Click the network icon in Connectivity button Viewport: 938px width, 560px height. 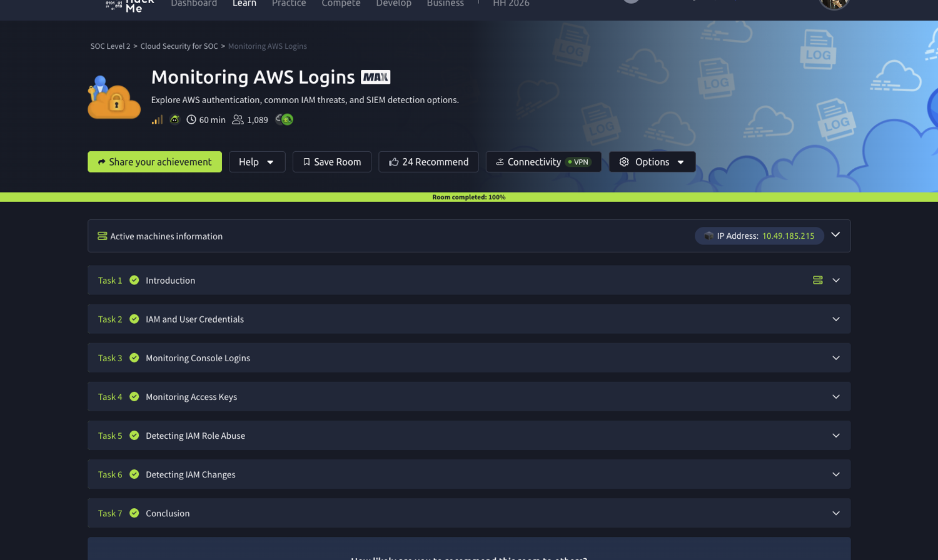coord(500,162)
